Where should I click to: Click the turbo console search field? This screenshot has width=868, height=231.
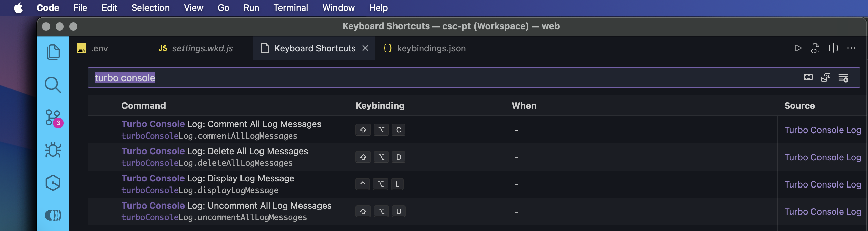pos(441,78)
